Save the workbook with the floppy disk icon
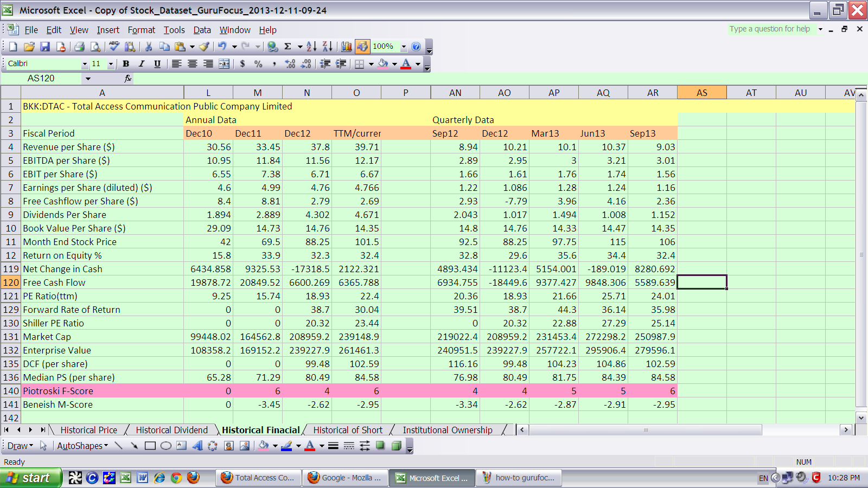 tap(45, 47)
